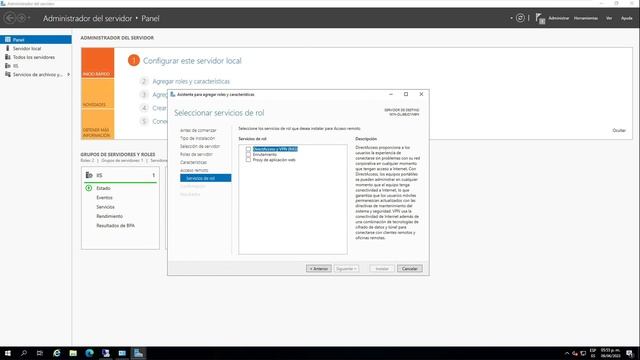Select the NOVEDADES tile
Viewport: 640px width, 360px height.
coord(98,93)
